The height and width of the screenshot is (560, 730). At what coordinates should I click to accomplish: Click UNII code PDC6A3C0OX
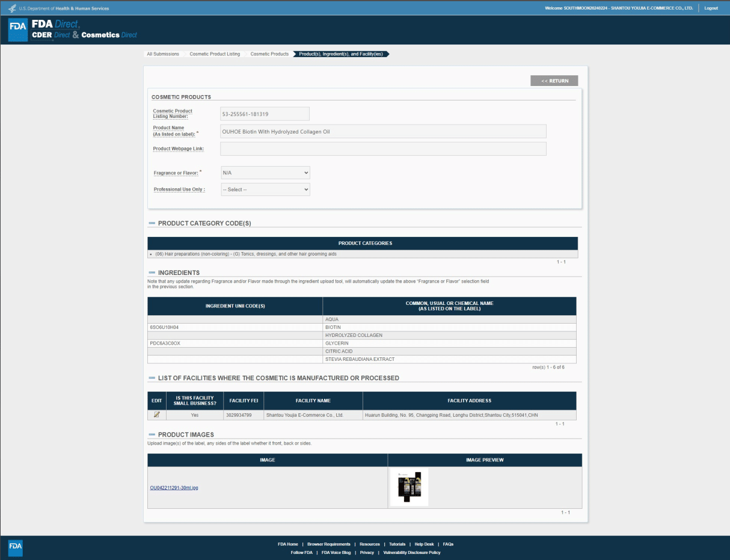coord(165,343)
